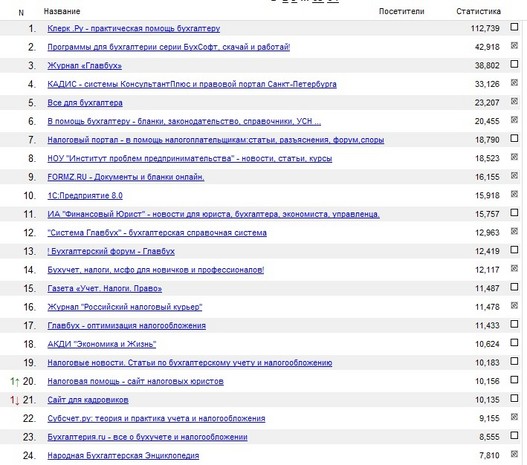Click statistics icon beside Все для бухгалтера

click(x=514, y=101)
